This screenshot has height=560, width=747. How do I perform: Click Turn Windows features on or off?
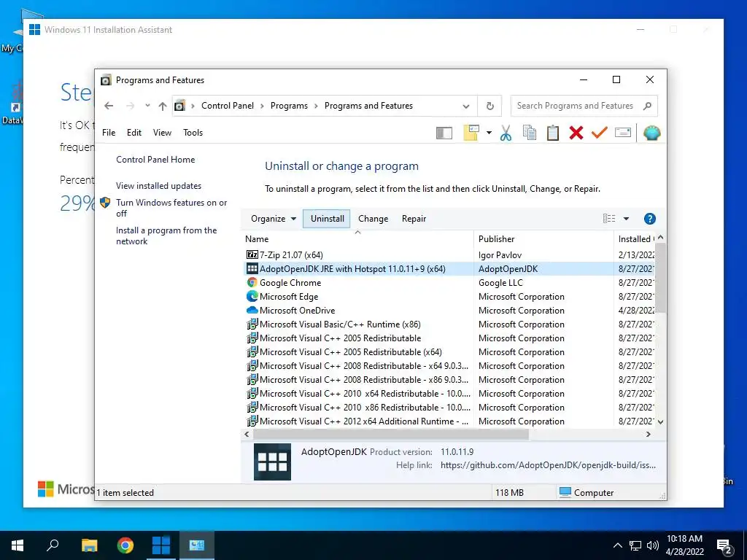[171, 208]
